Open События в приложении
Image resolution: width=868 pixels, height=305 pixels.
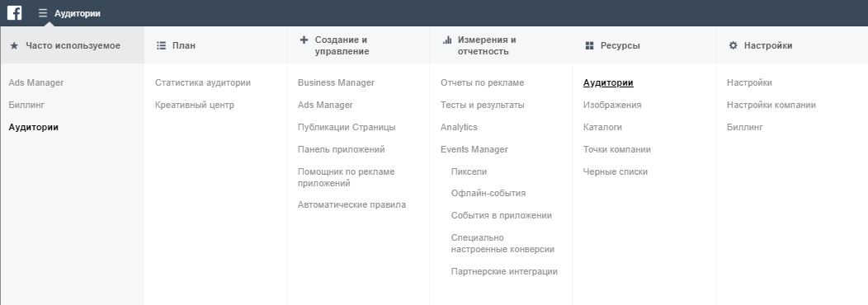(x=502, y=216)
